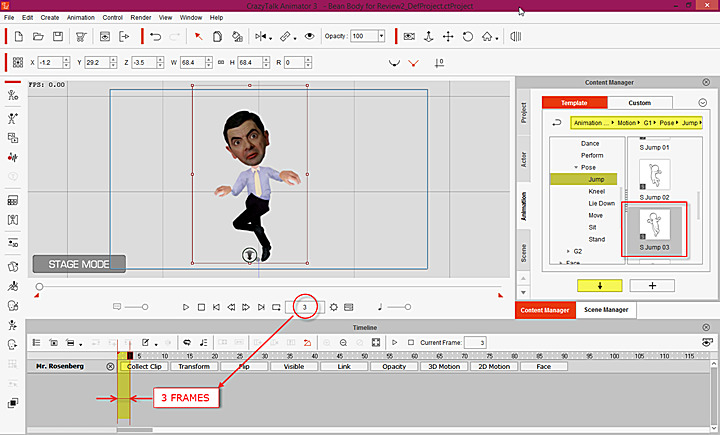Toggle the loop playback icon
Viewport: 720px width, 435px height.
[276, 307]
